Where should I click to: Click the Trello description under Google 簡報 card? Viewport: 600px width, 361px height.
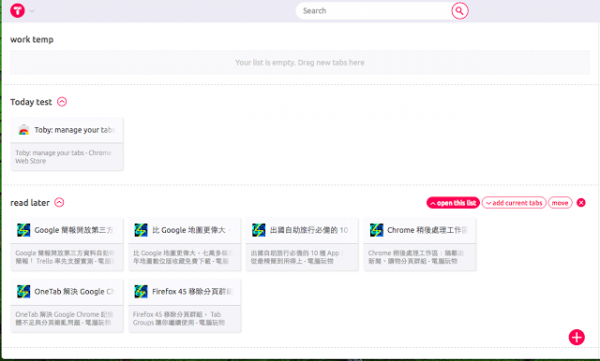pyautogui.click(x=65, y=257)
